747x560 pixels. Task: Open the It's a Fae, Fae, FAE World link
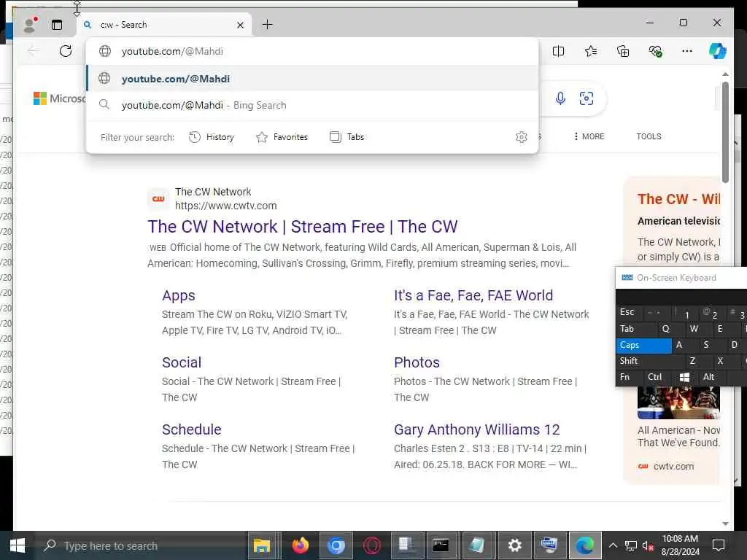(473, 295)
